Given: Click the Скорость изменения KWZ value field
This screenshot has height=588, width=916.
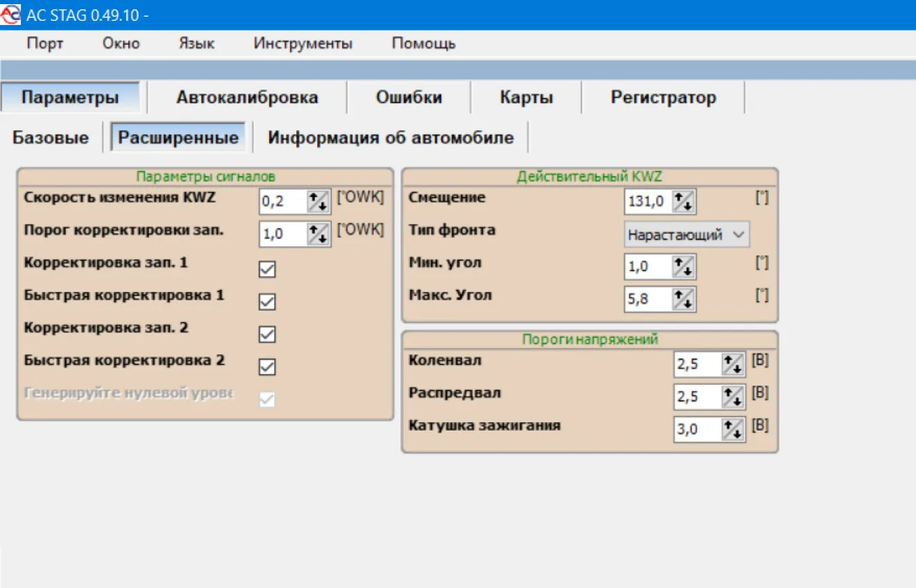Looking at the screenshot, I should click(x=283, y=202).
